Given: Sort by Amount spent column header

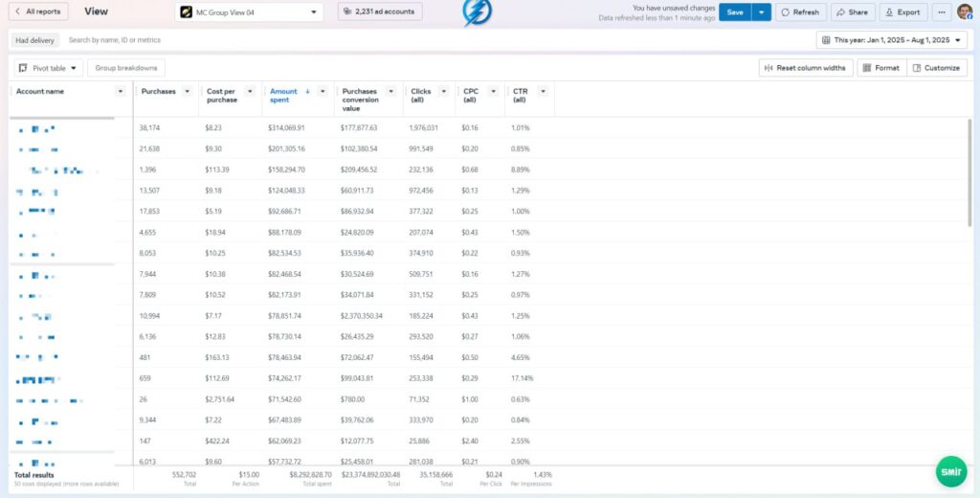Looking at the screenshot, I should coord(284,96).
